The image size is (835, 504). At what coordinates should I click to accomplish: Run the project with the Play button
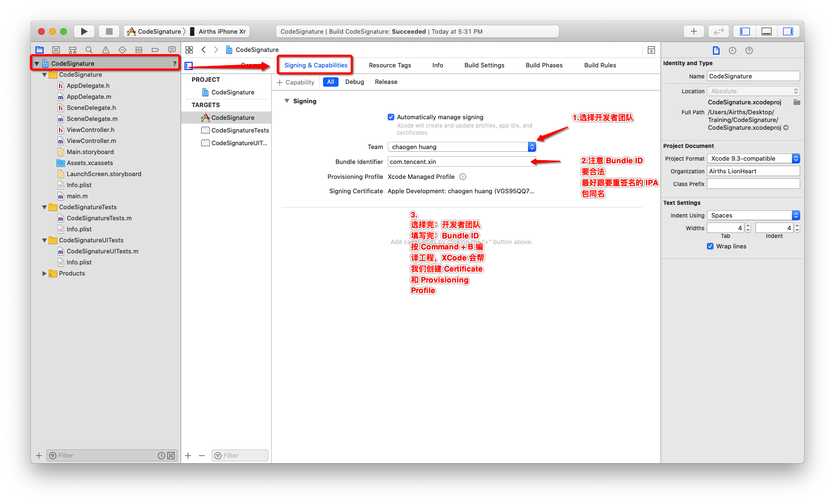coord(84,31)
